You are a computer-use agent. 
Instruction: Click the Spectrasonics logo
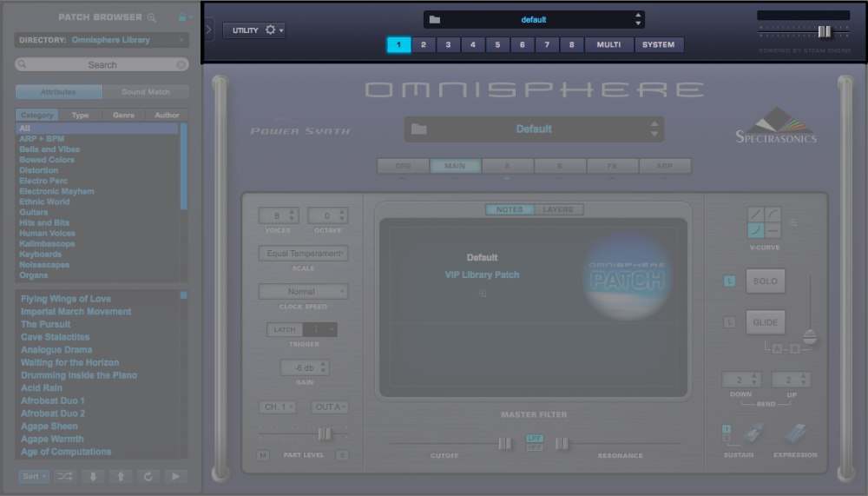[x=776, y=125]
